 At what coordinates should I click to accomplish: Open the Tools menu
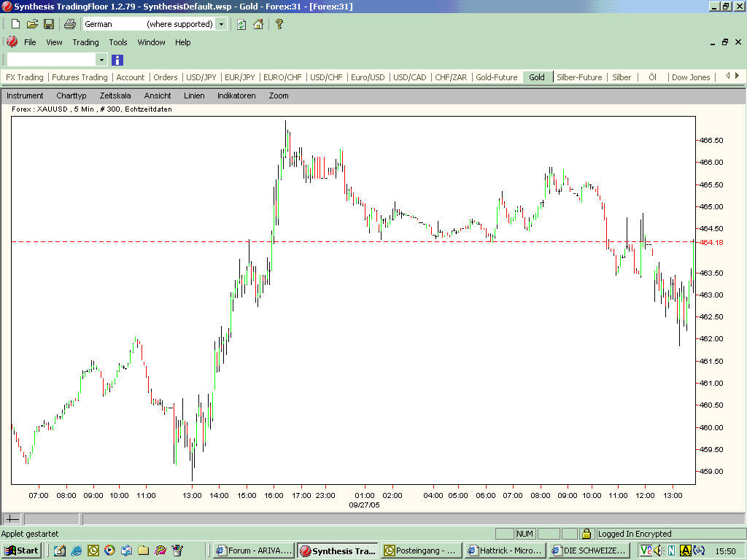(x=118, y=42)
